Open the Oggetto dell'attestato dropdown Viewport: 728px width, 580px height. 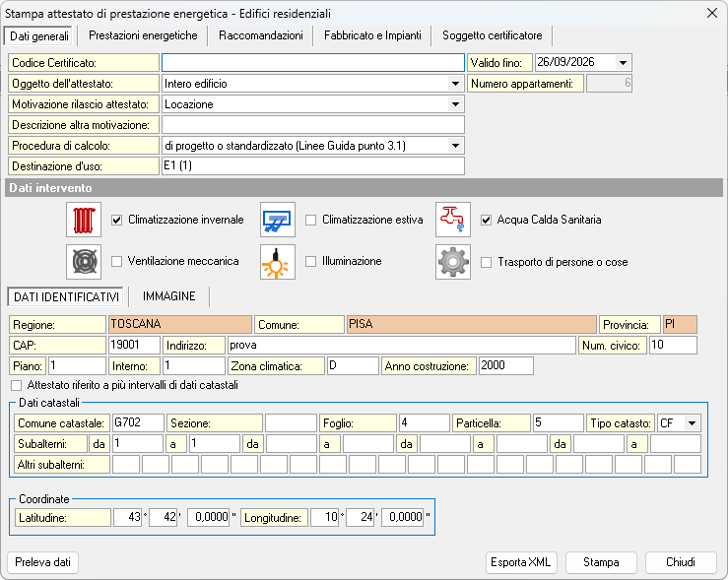pos(454,84)
